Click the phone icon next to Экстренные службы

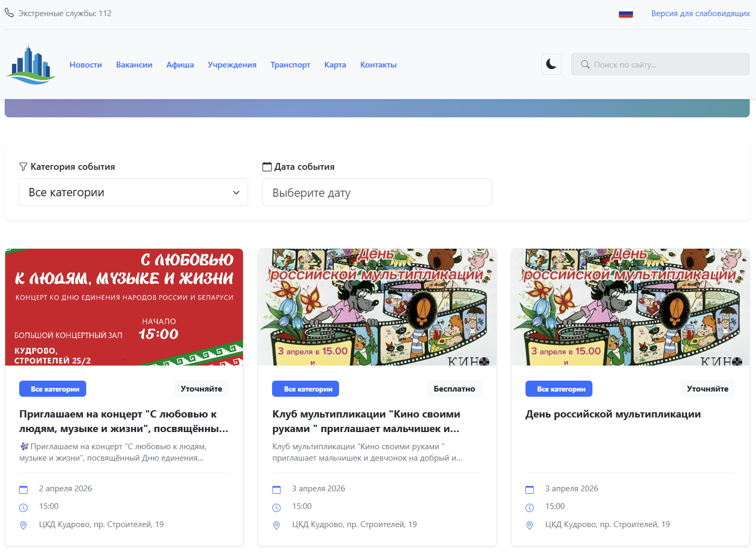click(x=9, y=12)
